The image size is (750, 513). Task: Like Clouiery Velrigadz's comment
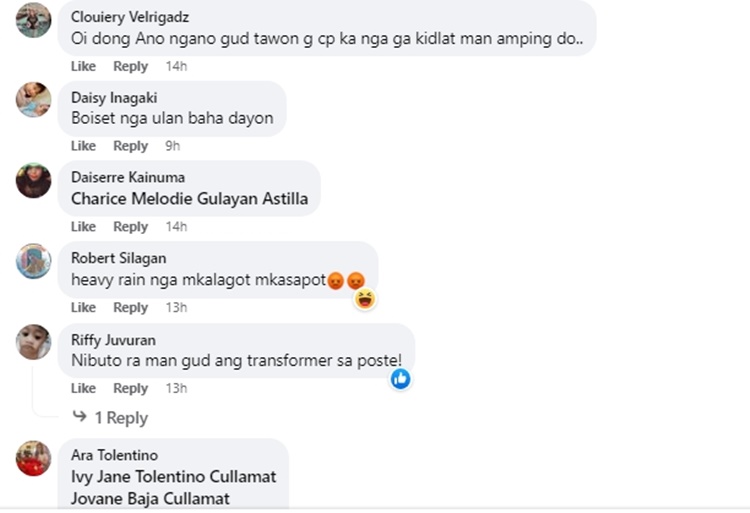pos(83,66)
